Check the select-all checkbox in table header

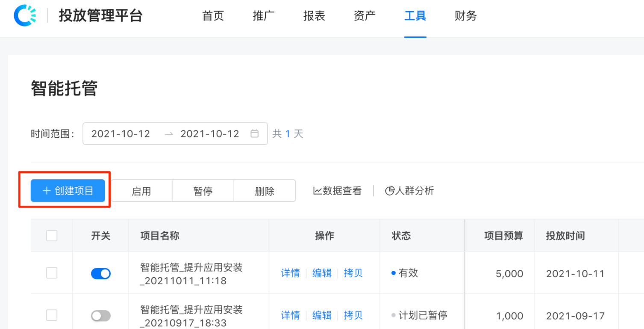pos(51,235)
